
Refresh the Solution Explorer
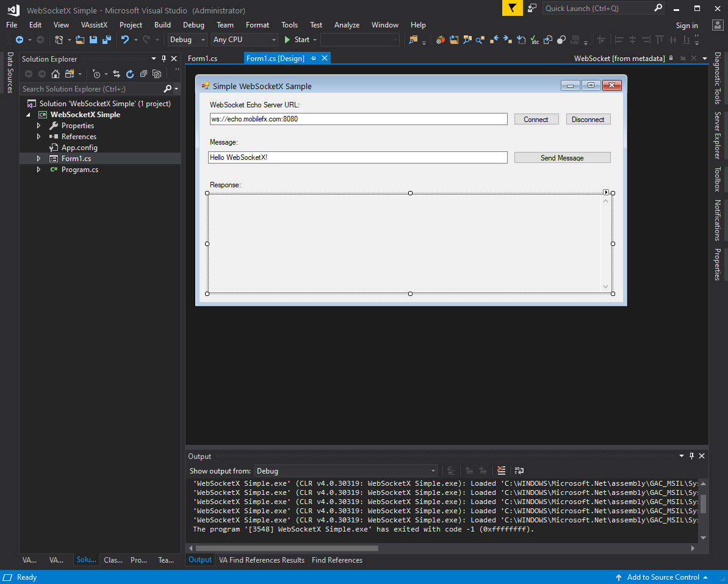click(130, 74)
